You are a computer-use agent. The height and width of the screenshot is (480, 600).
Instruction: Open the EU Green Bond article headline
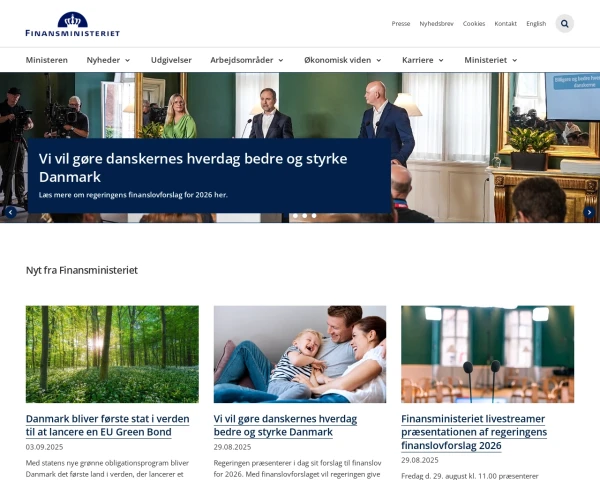(x=108, y=425)
